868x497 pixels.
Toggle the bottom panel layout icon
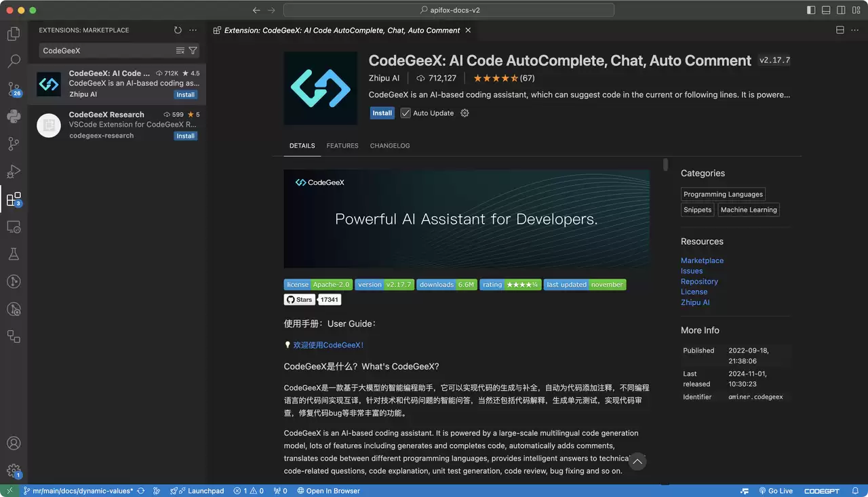(826, 10)
